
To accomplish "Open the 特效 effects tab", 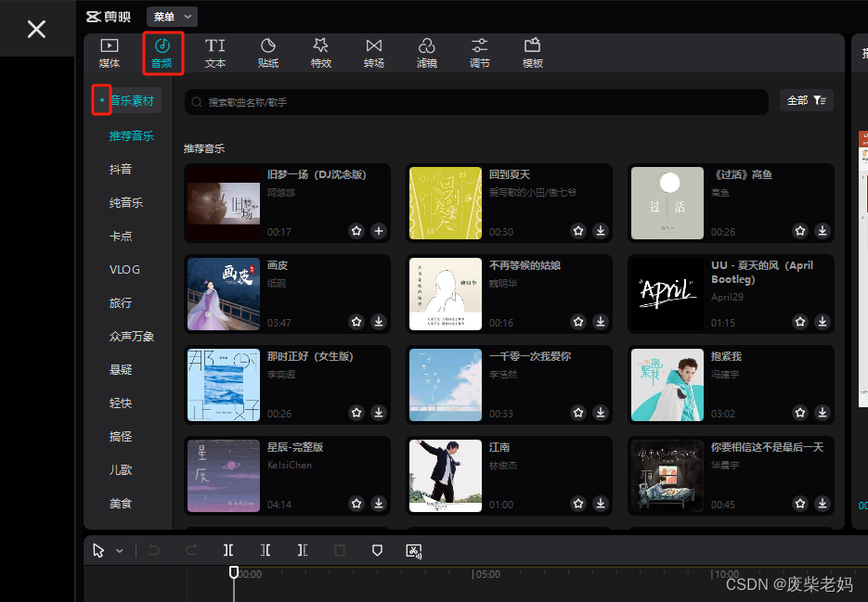I will pos(321,53).
